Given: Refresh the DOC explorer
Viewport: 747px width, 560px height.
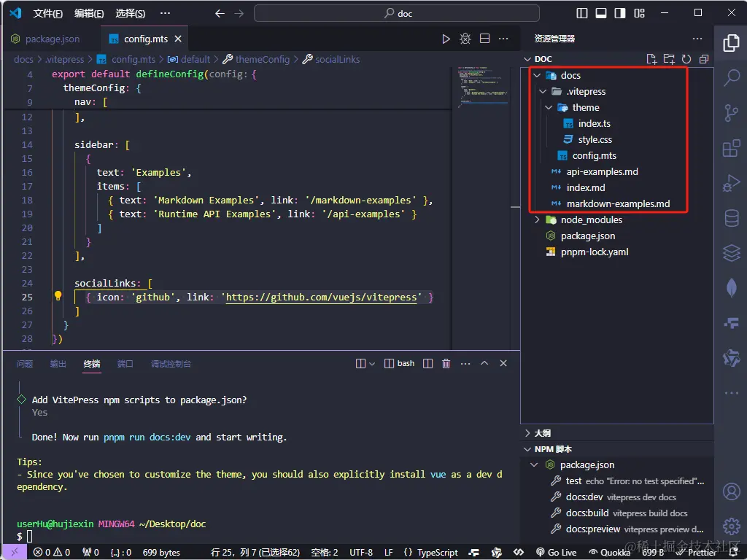Looking at the screenshot, I should click(x=686, y=59).
